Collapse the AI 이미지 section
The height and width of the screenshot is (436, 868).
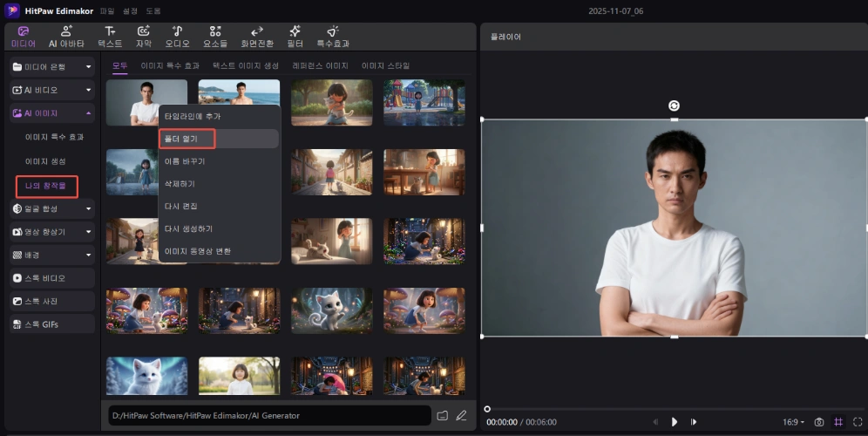coord(88,113)
